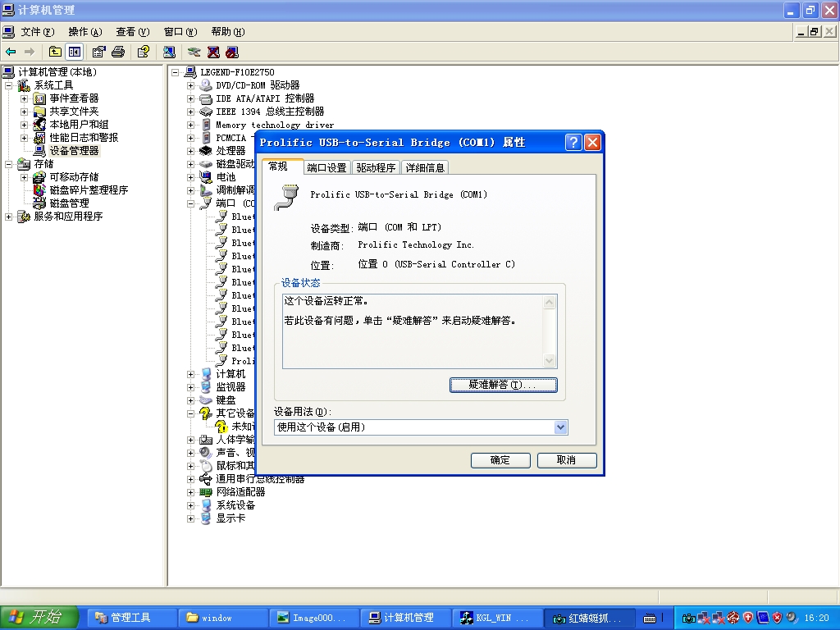Viewport: 840px width, 630px height.
Task: Click the device status scrollbar down arrow
Action: click(549, 361)
